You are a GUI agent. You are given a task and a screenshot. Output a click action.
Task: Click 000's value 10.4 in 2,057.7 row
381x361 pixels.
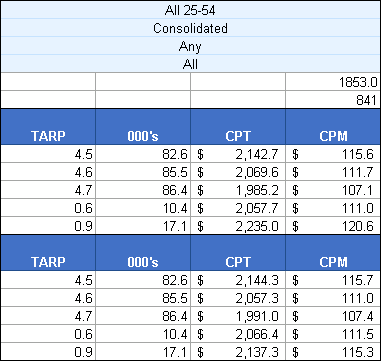tap(143, 208)
